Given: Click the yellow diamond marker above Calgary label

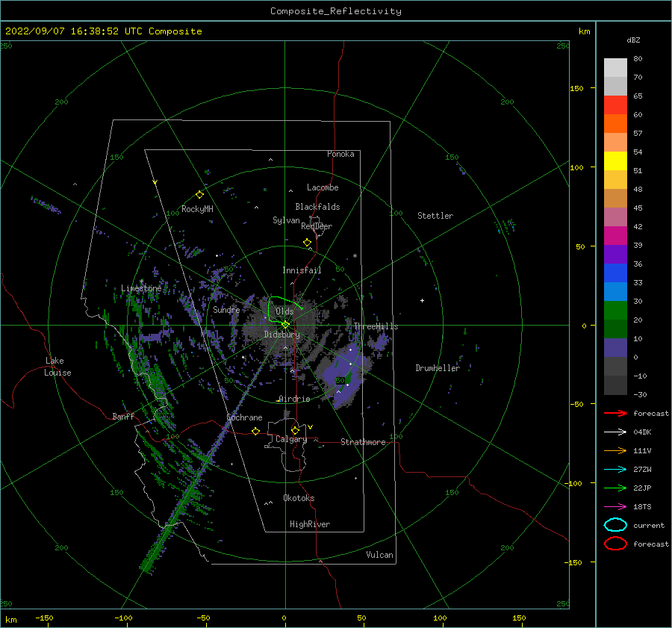Looking at the screenshot, I should click(295, 430).
